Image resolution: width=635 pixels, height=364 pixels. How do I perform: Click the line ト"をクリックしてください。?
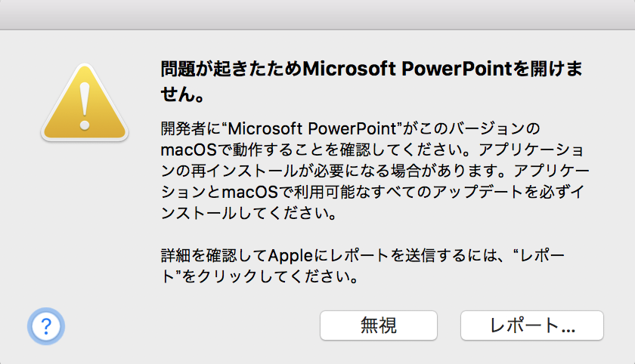(x=259, y=277)
